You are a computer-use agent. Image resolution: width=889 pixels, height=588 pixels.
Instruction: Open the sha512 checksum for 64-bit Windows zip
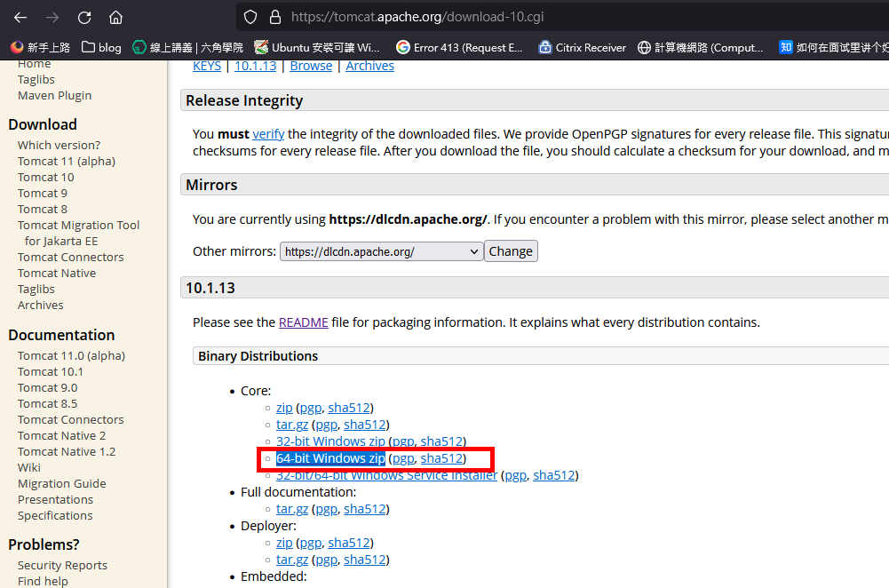[x=441, y=458]
